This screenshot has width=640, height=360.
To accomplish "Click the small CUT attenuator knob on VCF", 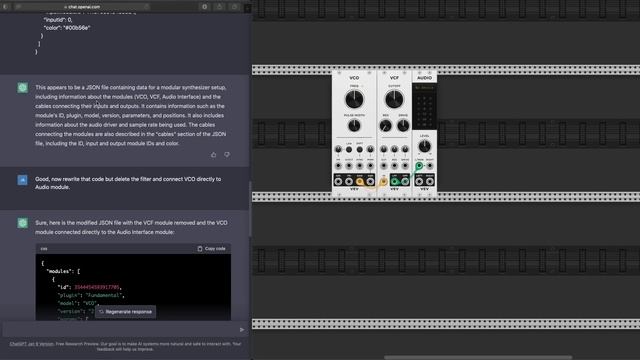I will (384, 149).
